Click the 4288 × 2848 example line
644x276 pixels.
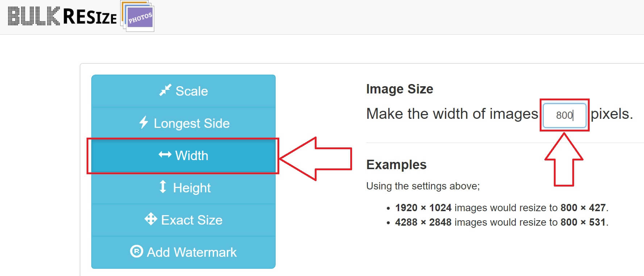(502, 222)
